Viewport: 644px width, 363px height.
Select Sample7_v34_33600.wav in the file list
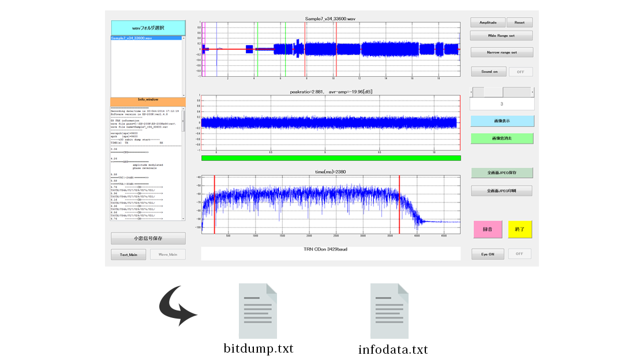coord(145,38)
